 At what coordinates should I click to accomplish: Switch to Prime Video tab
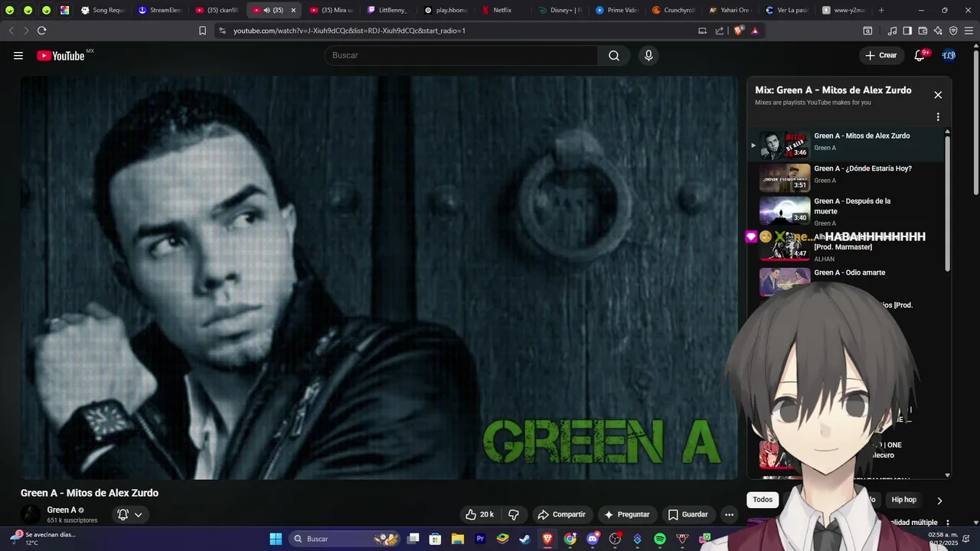click(617, 10)
